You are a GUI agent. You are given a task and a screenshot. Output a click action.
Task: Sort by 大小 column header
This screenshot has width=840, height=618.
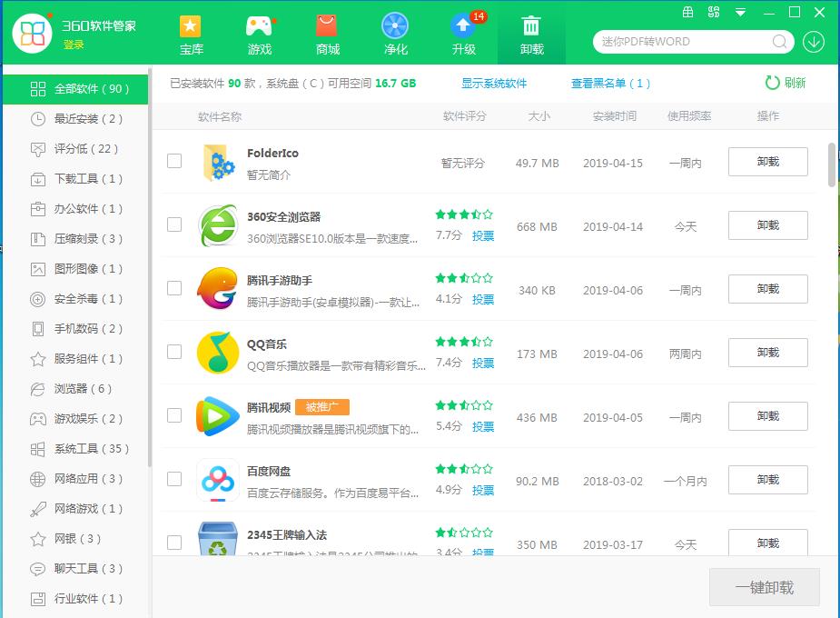point(539,116)
